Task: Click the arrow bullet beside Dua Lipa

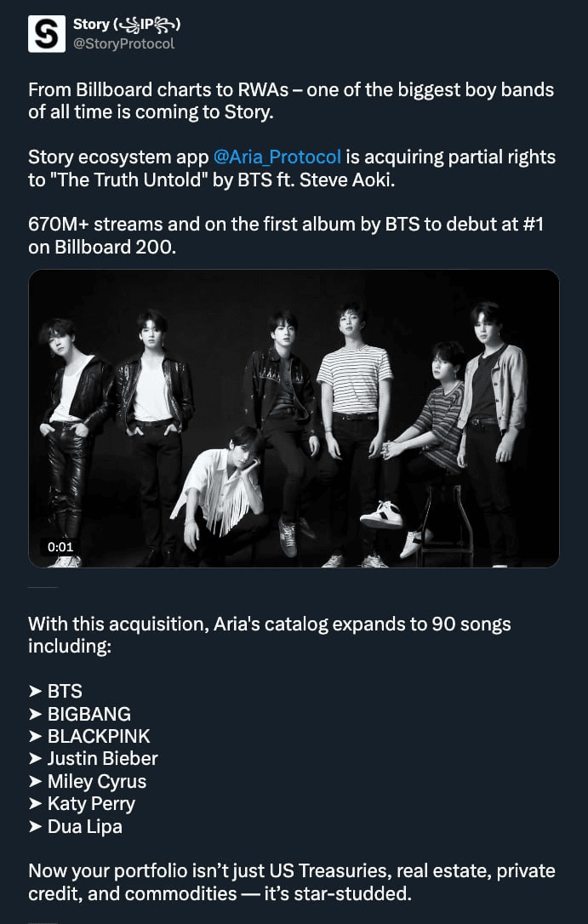Action: point(36,826)
